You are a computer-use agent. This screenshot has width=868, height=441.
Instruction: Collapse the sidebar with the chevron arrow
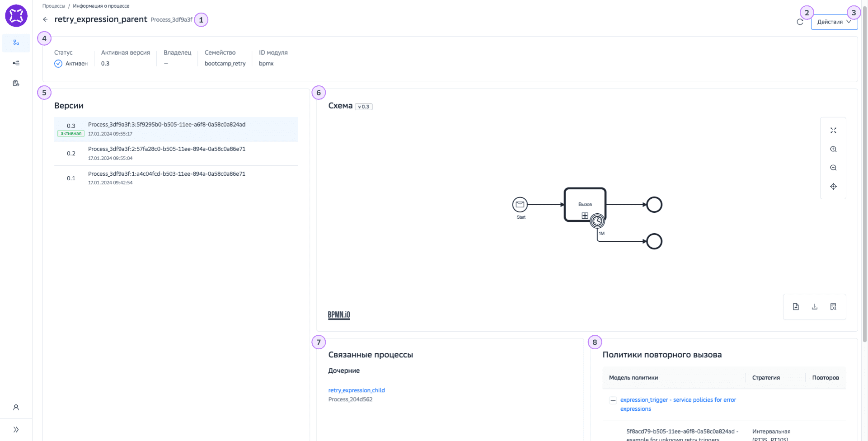tap(16, 428)
